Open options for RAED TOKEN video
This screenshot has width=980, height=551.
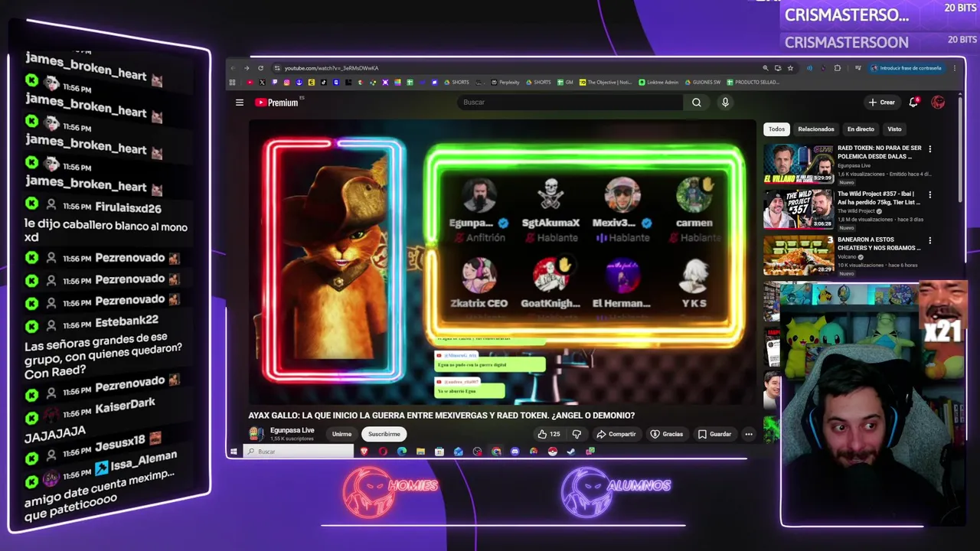tap(929, 149)
